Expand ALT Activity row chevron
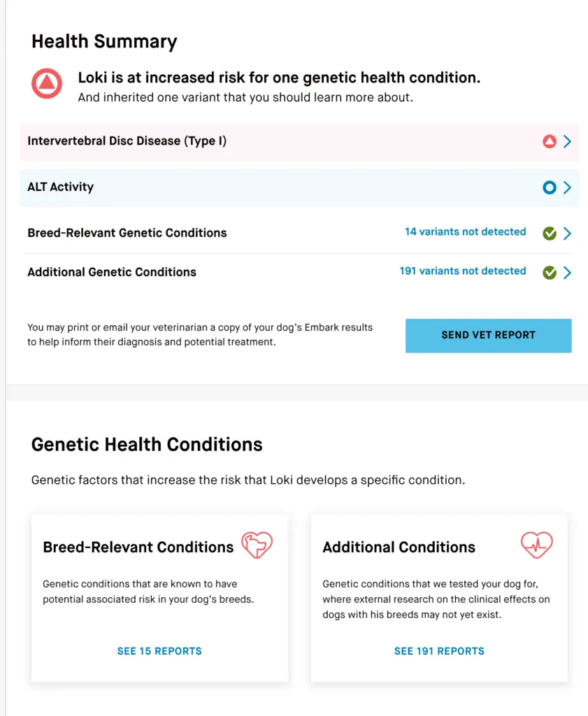Screen dimensions: 588x716 point(567,187)
